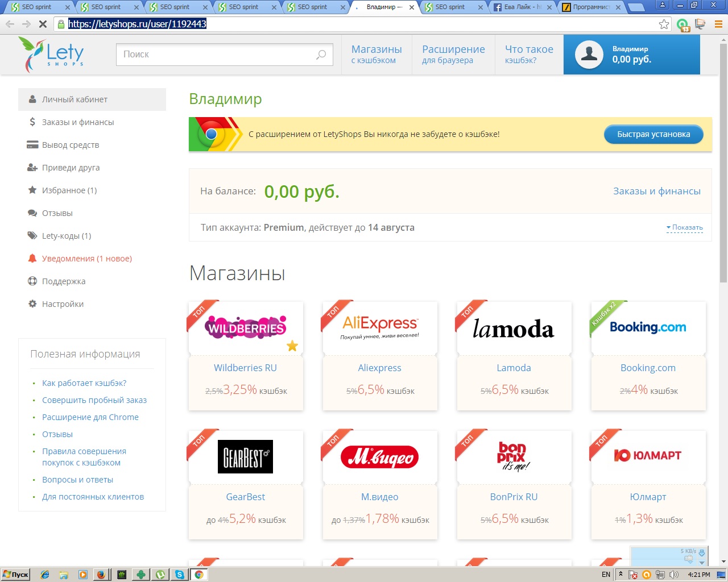Viewport: 728px width, 582px height.
Task: Click the person icon beside Личный кабинет
Action: coord(32,99)
